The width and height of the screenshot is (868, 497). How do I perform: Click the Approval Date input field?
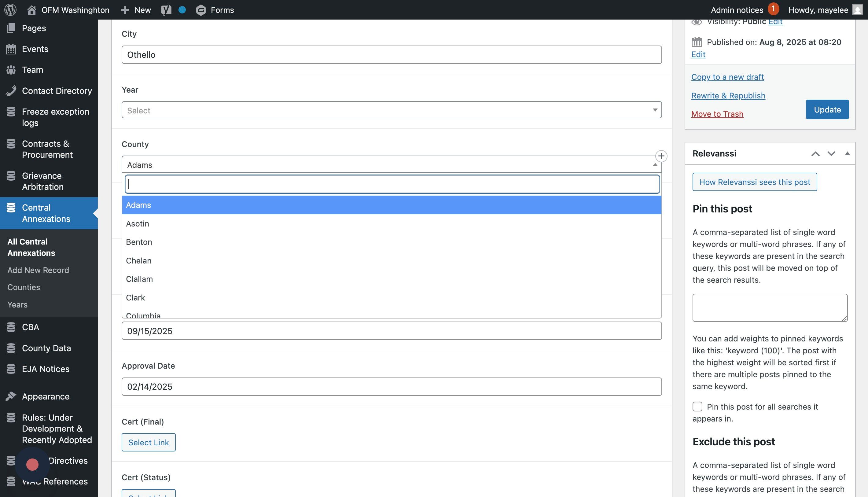(391, 386)
